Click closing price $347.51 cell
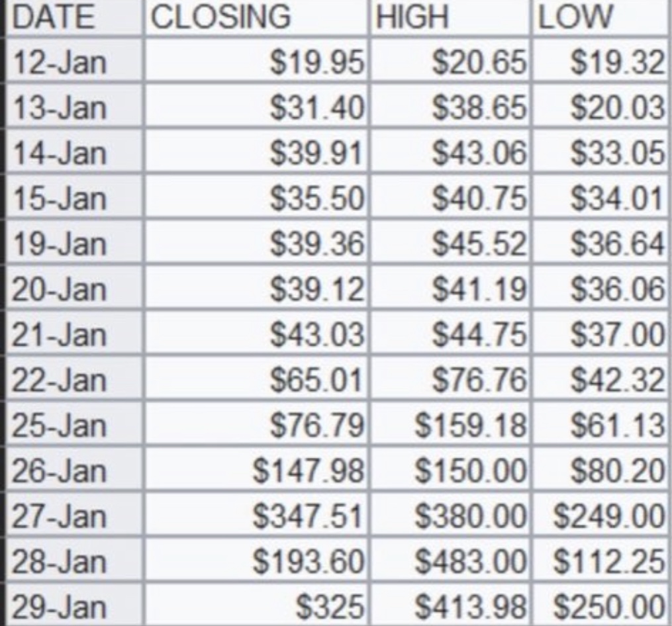Viewport: 672px width, 626px height. pyautogui.click(x=309, y=515)
